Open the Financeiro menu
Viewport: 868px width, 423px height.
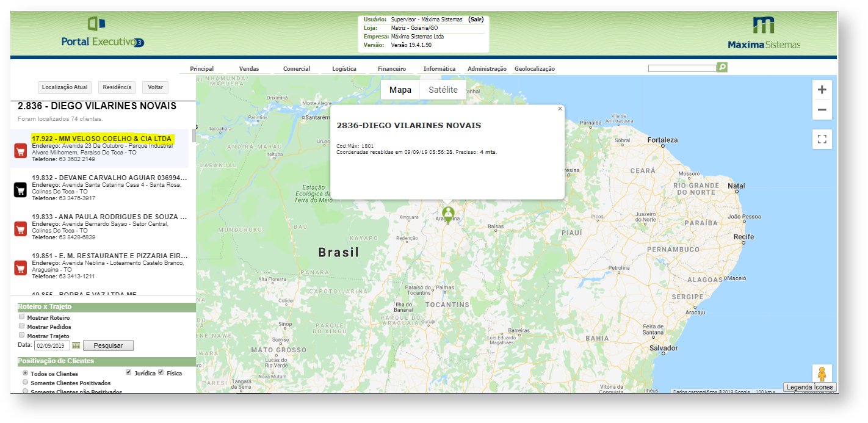[x=392, y=69]
